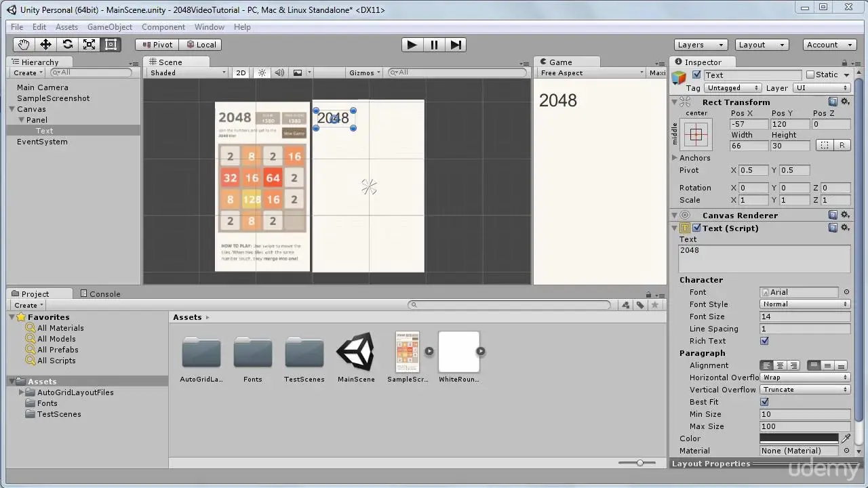
Task: Select the Move tool
Action: click(45, 45)
